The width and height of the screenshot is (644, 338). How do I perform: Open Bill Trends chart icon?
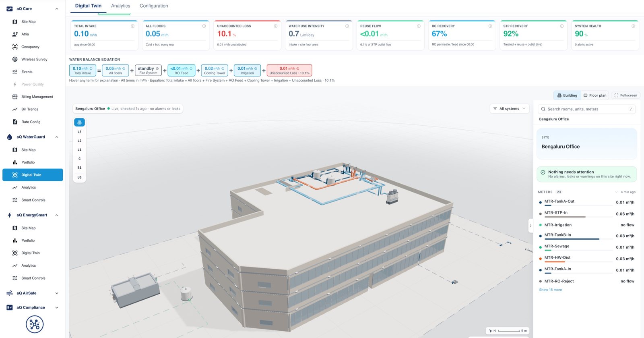(15, 109)
